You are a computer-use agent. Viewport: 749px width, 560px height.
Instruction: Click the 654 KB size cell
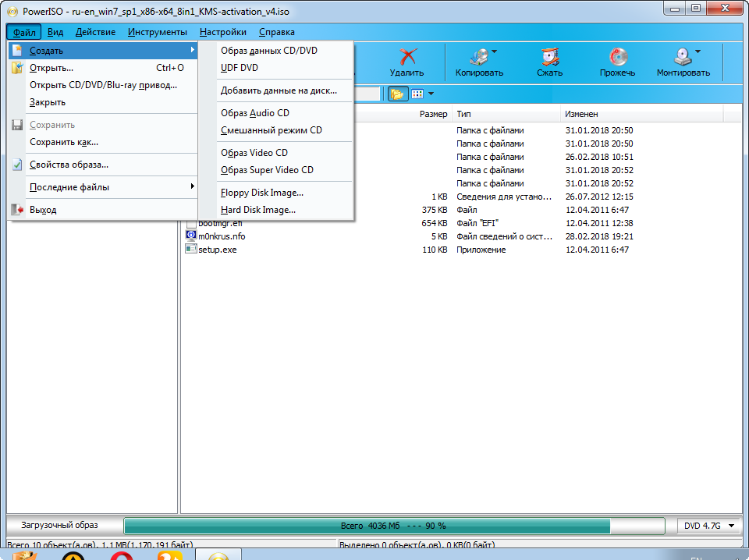click(x=435, y=223)
